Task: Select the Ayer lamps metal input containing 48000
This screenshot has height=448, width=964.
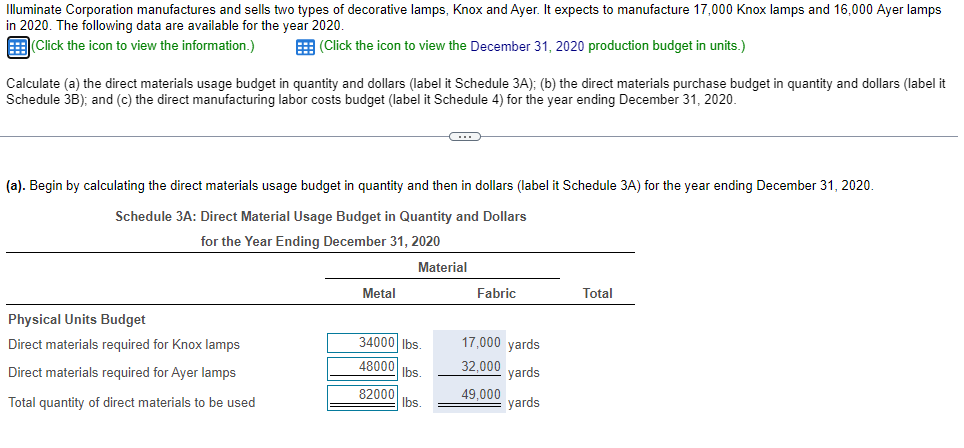Action: (x=363, y=367)
